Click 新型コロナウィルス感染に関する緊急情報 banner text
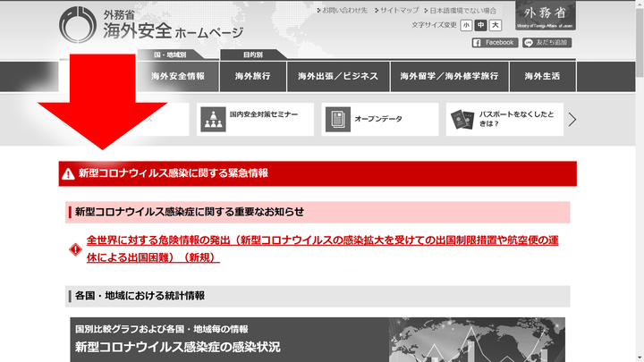Viewport: 644px width, 362px height. (x=174, y=173)
